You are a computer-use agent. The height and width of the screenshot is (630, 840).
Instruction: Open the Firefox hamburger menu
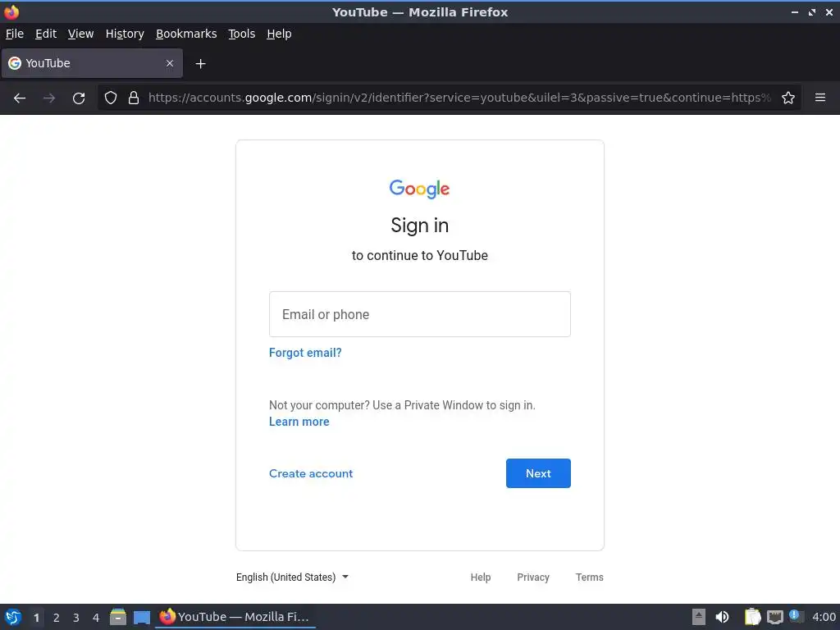point(820,98)
